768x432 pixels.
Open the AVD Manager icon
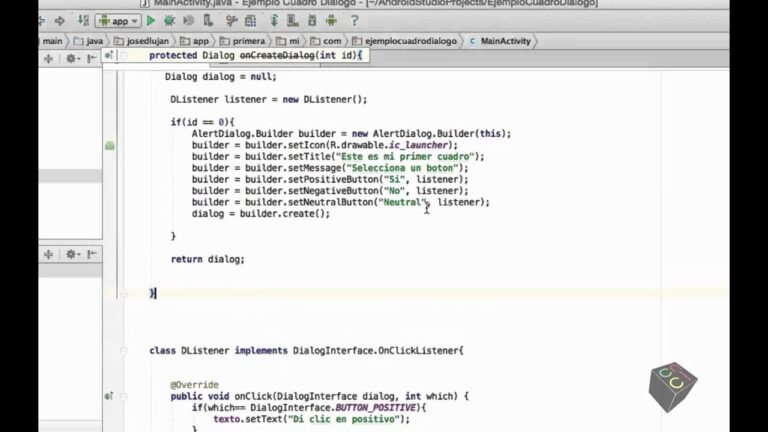coord(293,21)
